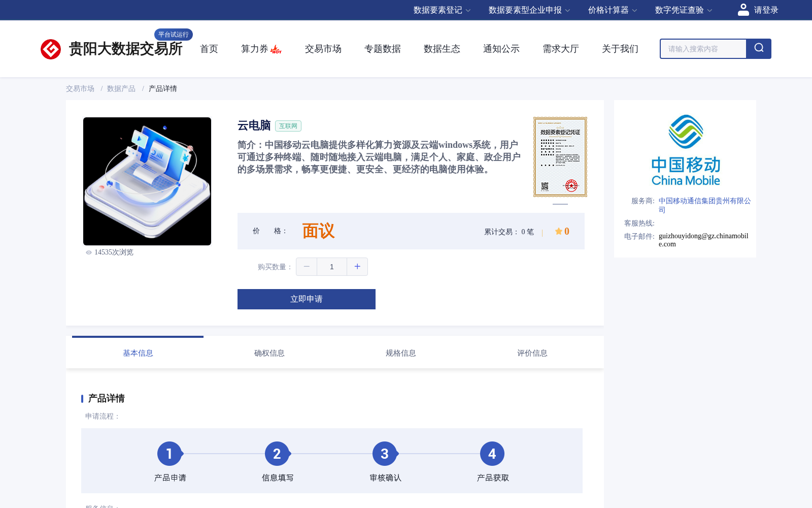Viewport: 812px width, 508px height.
Task: Click the search magnifier button
Action: 759,49
